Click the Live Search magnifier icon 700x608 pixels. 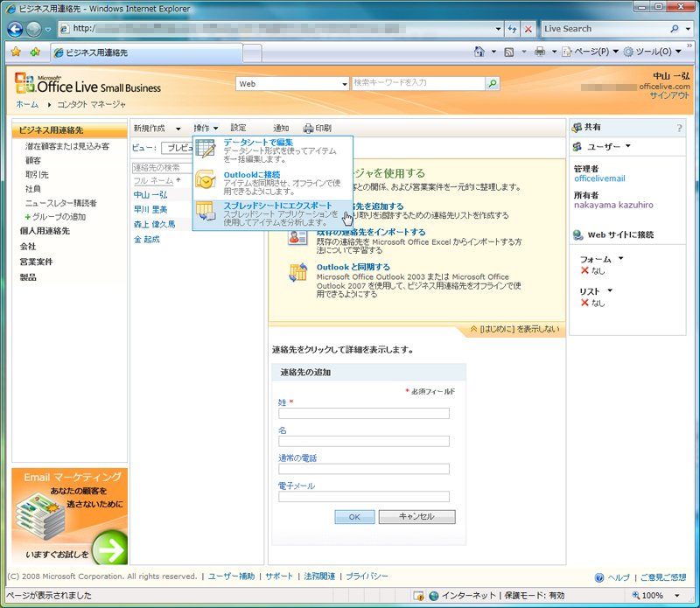[675, 29]
